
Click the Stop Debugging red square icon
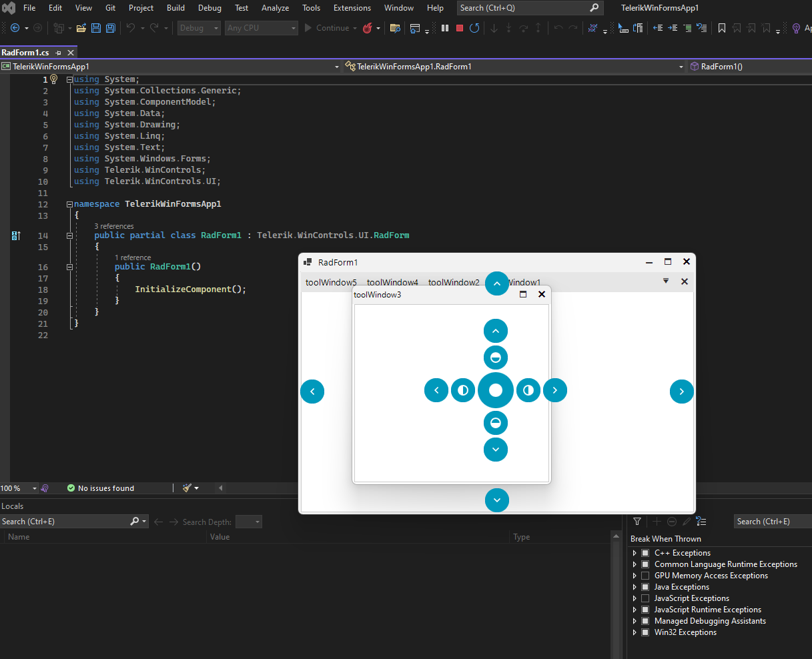coord(460,28)
